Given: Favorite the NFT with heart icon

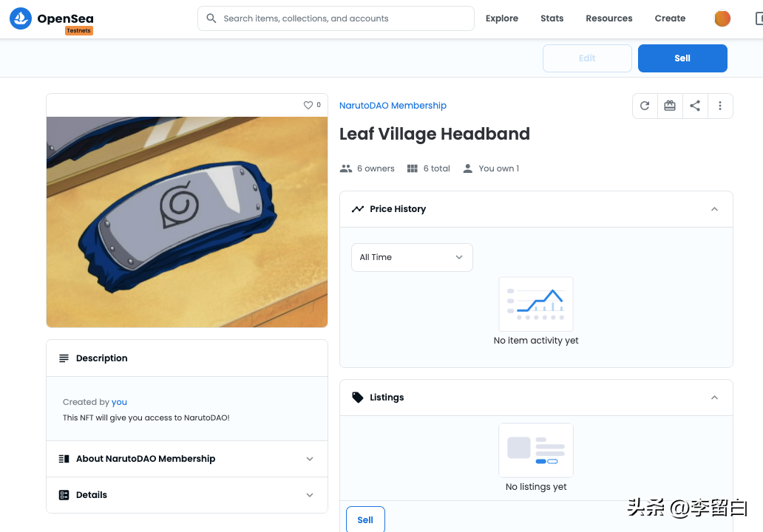Looking at the screenshot, I should pyautogui.click(x=308, y=105).
